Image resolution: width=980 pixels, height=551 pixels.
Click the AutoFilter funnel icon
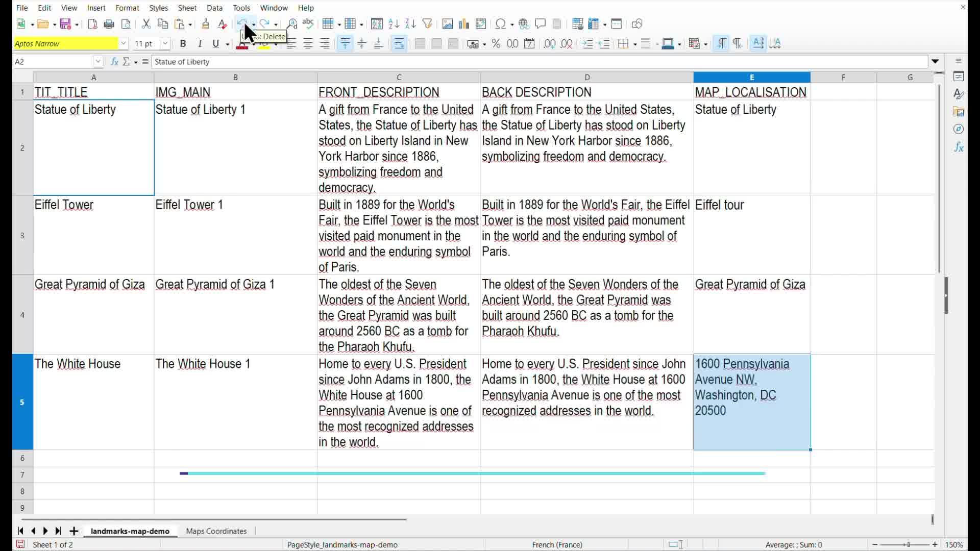tap(428, 24)
